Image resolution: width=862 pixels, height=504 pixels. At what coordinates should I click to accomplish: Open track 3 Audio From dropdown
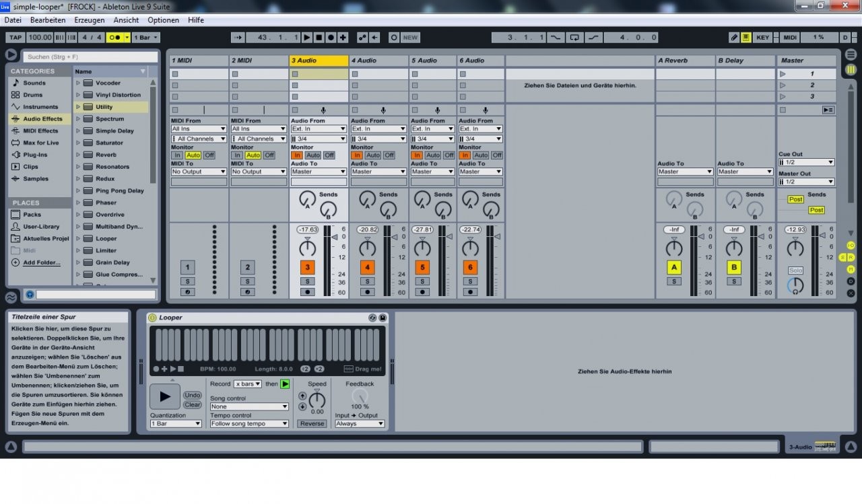[x=319, y=129]
